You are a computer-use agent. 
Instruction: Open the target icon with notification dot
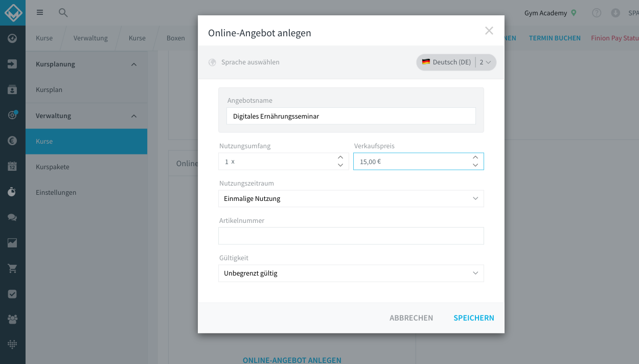pyautogui.click(x=13, y=115)
